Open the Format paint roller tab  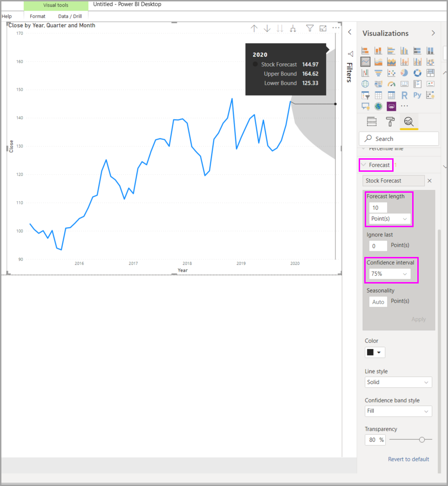click(x=390, y=121)
